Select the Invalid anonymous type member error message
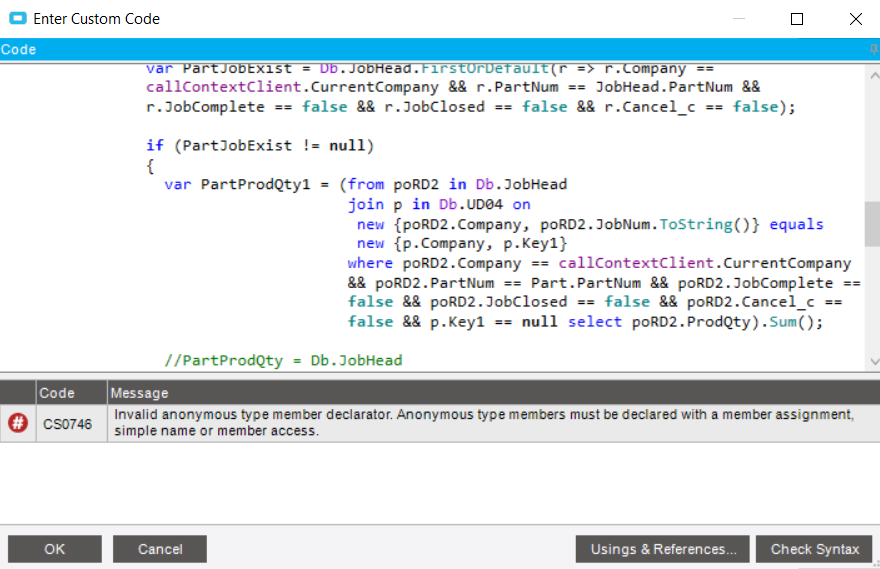 pos(484,423)
